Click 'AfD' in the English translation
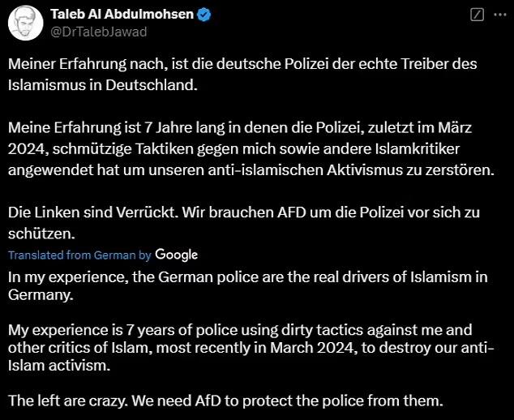 pos(208,401)
